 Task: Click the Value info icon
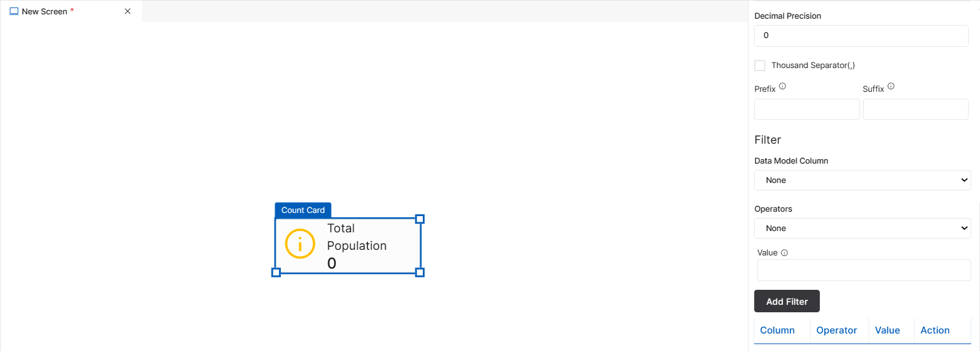point(784,253)
